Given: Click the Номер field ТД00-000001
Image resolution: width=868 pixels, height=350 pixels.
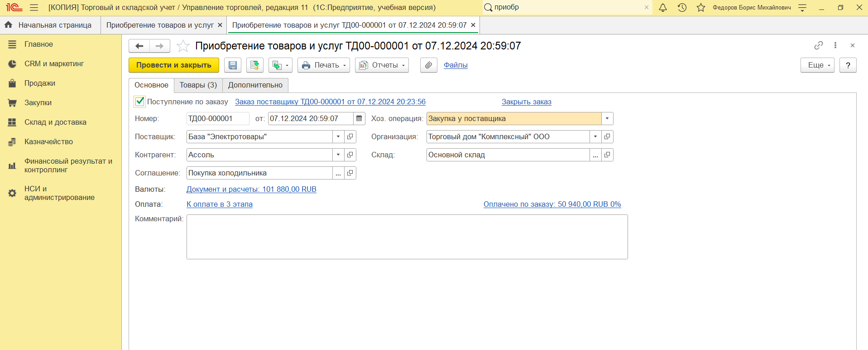Looking at the screenshot, I should 218,119.
